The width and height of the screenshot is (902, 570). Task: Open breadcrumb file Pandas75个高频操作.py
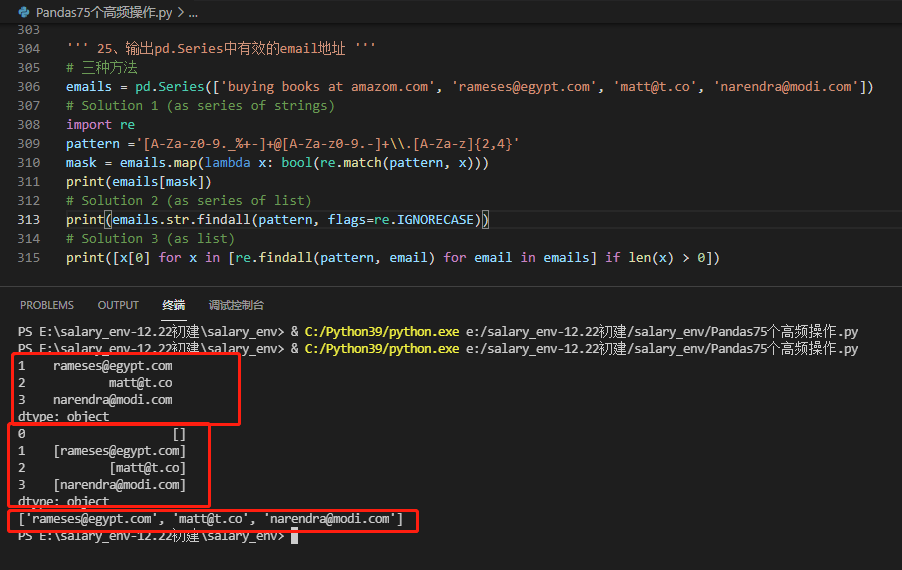pyautogui.click(x=104, y=12)
